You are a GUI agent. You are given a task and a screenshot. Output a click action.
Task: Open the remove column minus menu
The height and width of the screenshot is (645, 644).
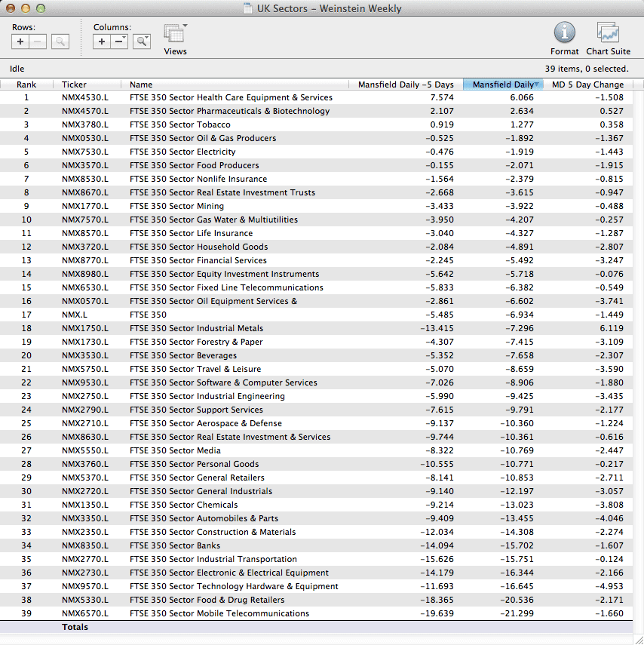pyautogui.click(x=119, y=41)
